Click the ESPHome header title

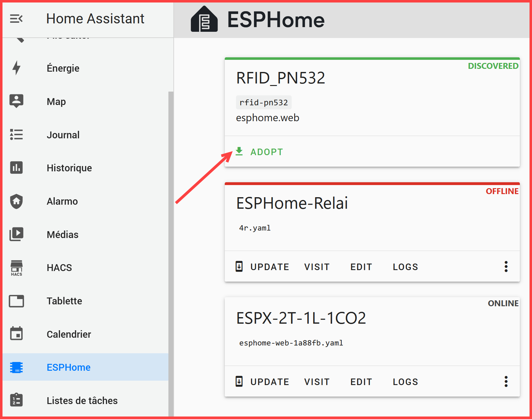[276, 20]
